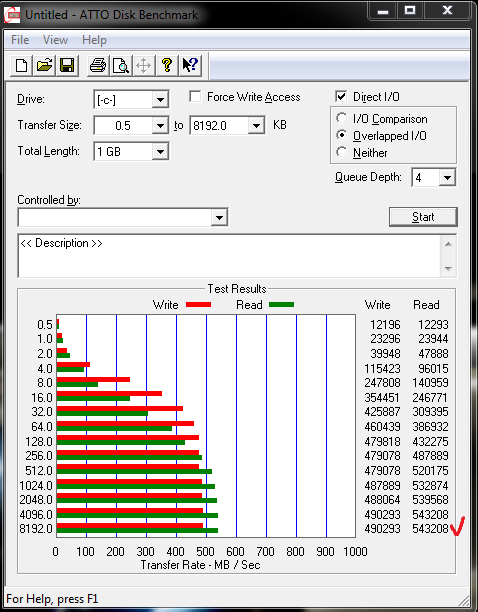Open the Queue Depth dropdown
Viewport: 478px width, 612px height.
[447, 178]
